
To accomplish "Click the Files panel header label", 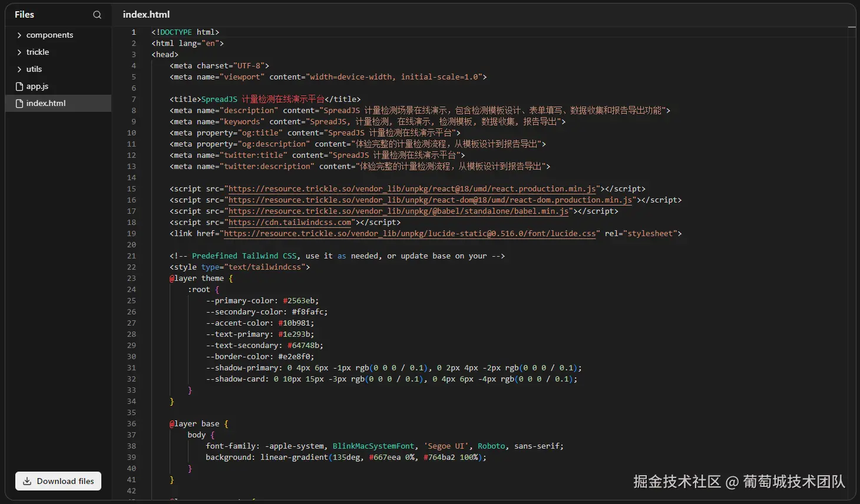I will [25, 15].
